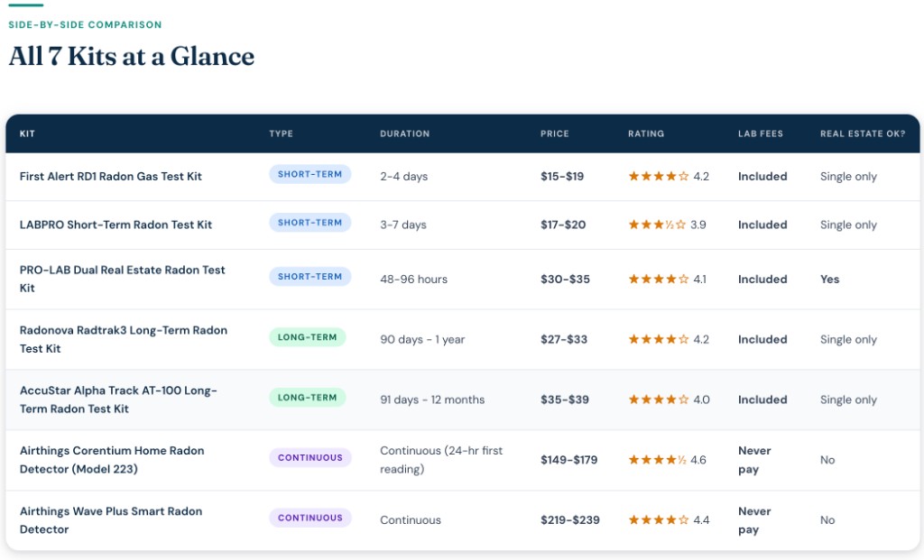Click the Corentium Home 4.6 star rating
The width and height of the screenshot is (924, 560).
point(667,460)
